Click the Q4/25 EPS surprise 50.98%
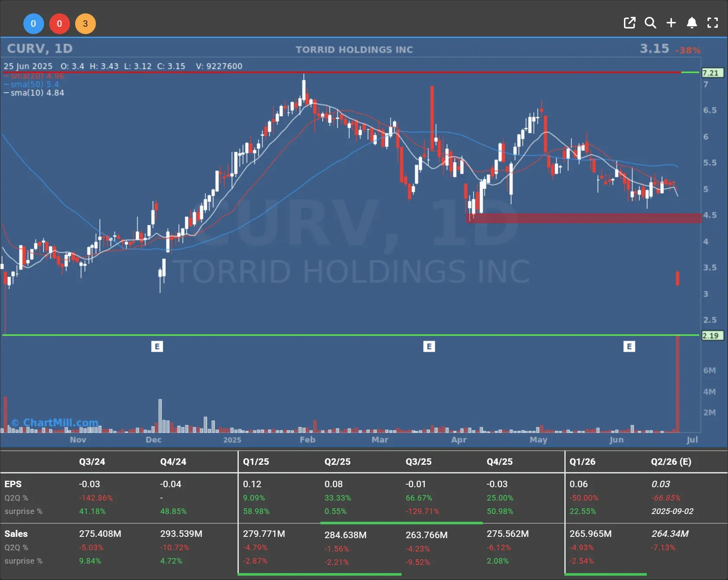The height and width of the screenshot is (580, 728). point(500,511)
